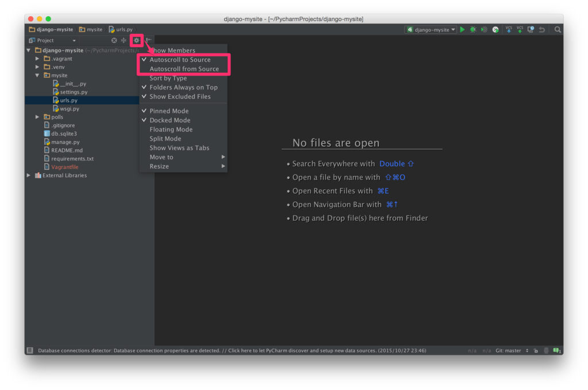588x390 pixels.
Task: Run the django-mysite configuration
Action: [x=462, y=29]
